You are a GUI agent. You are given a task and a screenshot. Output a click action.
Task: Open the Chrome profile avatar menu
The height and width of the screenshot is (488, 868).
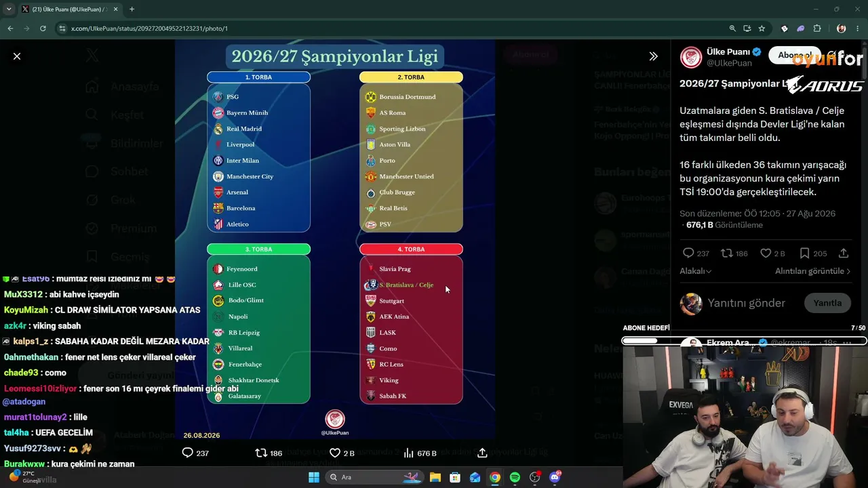842,28
